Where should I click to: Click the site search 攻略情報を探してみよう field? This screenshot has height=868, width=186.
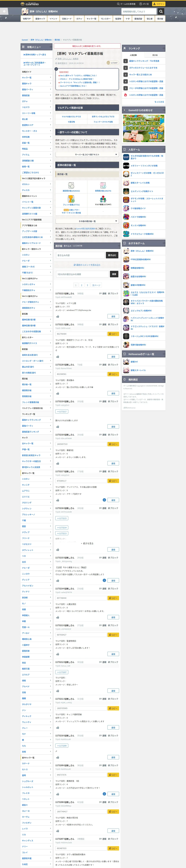pos(139,11)
